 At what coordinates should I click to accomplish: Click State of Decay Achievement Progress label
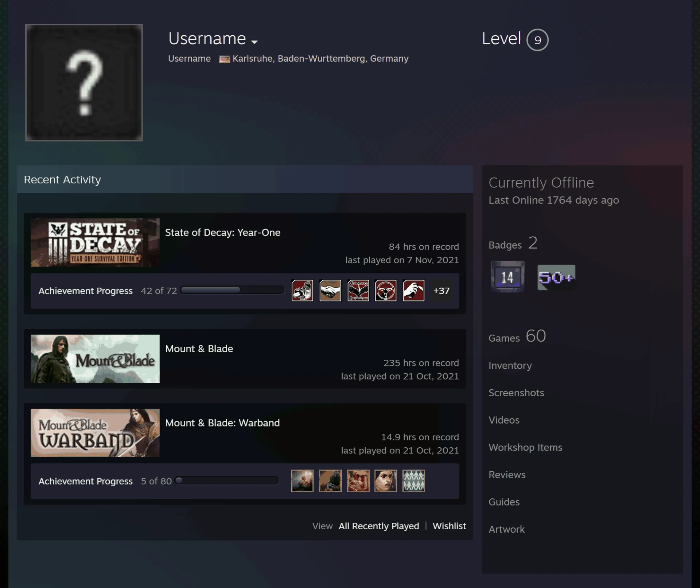click(x=86, y=291)
